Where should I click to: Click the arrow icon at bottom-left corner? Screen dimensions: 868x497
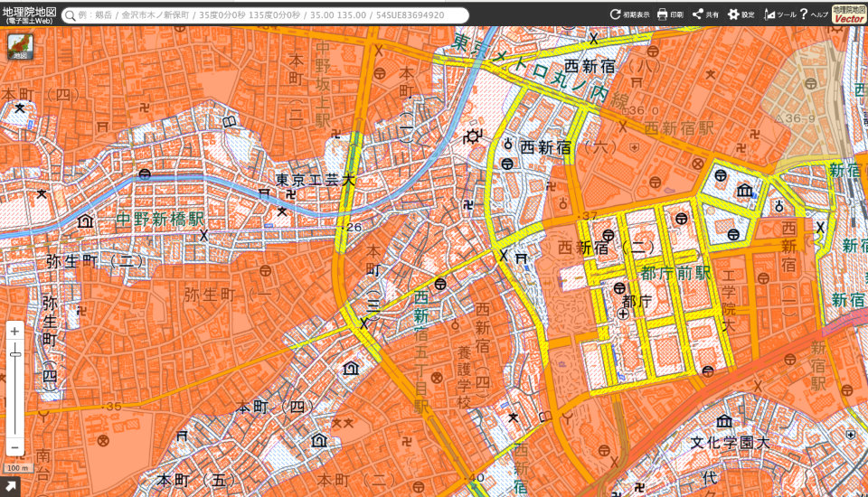coord(10,487)
